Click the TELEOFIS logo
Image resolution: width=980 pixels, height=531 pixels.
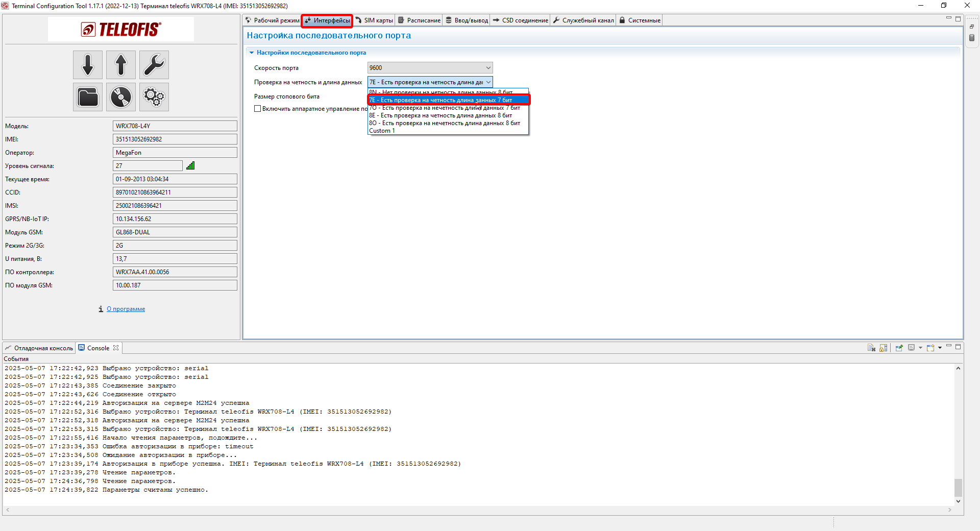pos(121,29)
